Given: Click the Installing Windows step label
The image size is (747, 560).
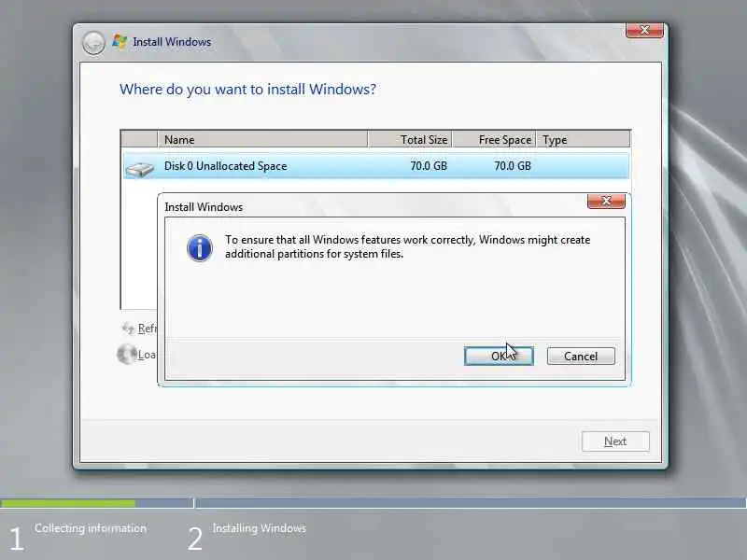Looking at the screenshot, I should point(260,528).
